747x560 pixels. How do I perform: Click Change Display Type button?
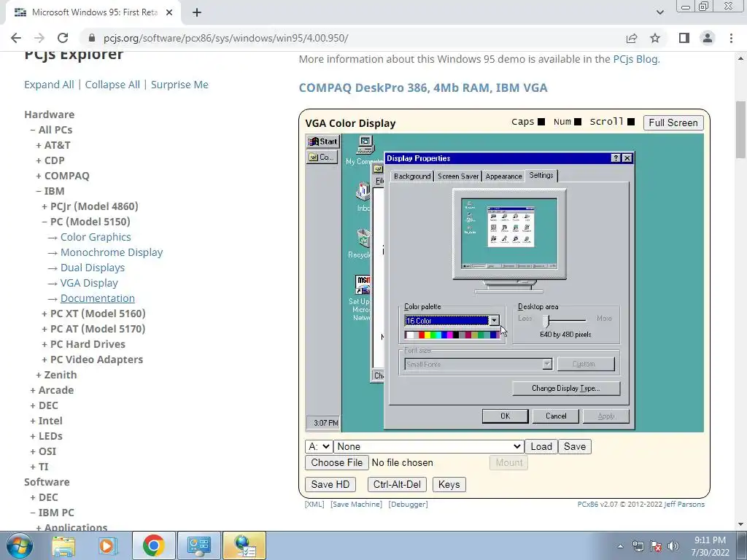pyautogui.click(x=566, y=388)
